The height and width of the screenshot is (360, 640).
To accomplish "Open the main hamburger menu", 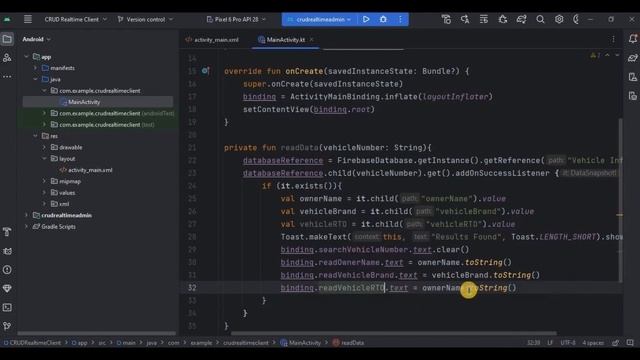I will pyautogui.click(x=28, y=19).
